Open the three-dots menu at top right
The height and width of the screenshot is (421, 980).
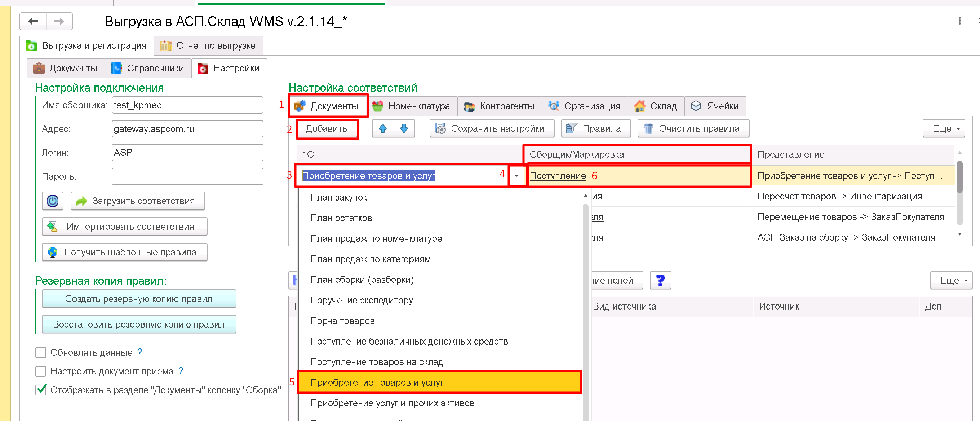(959, 21)
